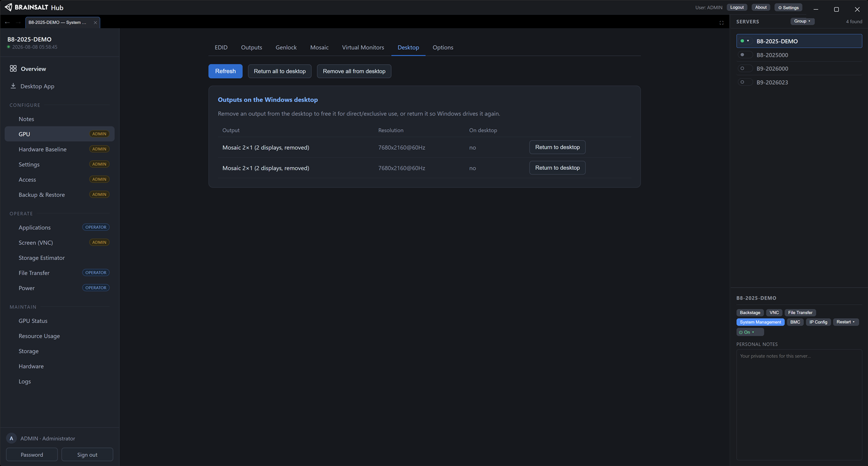868x466 pixels.
Task: Open GPU Status in the sidebar
Action: tap(60, 321)
